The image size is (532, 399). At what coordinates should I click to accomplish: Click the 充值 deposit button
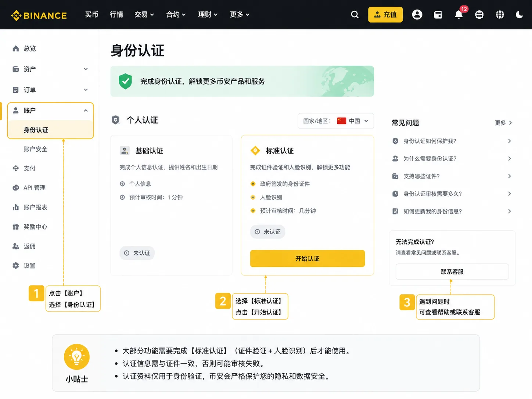coord(385,15)
